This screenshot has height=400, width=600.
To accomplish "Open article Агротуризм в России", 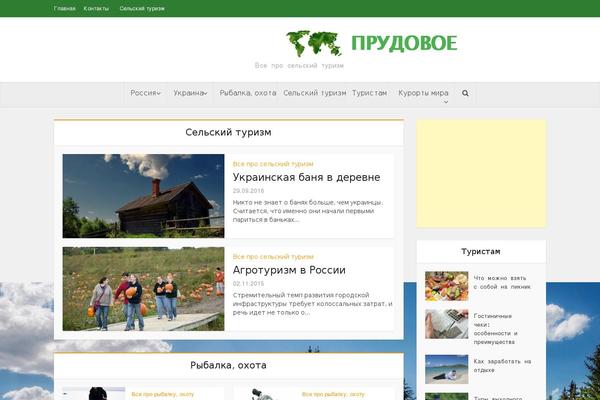I will coord(289,270).
